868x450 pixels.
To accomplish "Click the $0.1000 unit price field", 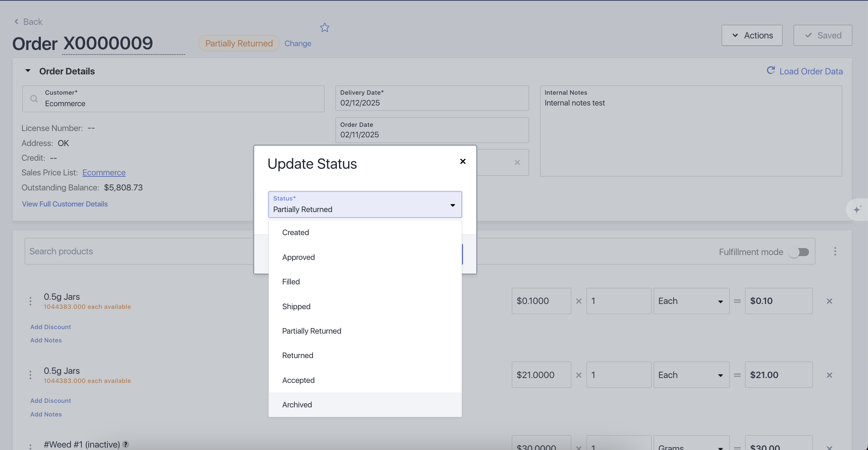I will [542, 301].
